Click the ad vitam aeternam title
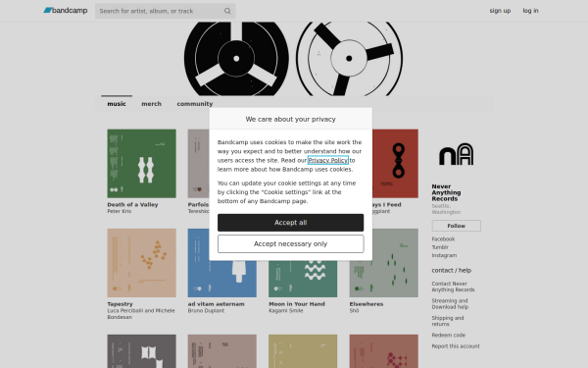The image size is (588, 368). [216, 304]
